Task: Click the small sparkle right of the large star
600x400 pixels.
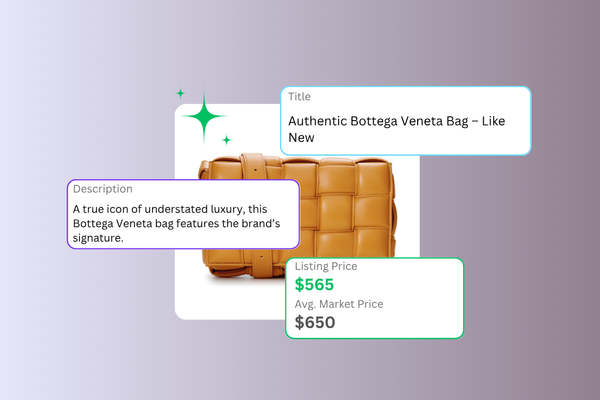Action: point(227,140)
